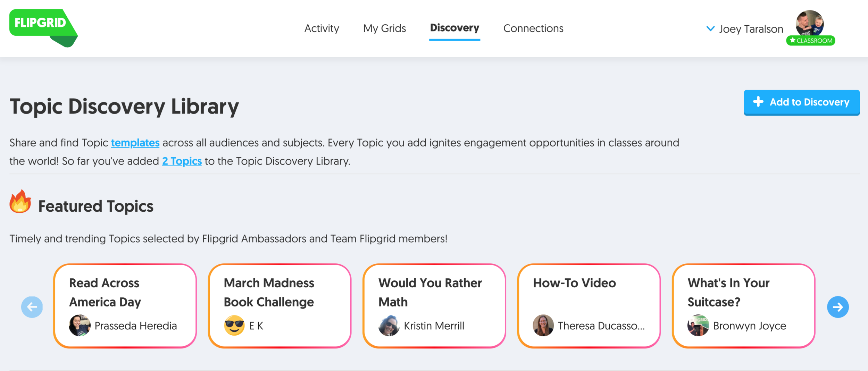Click the Featured Topics flame icon
The height and width of the screenshot is (371, 868).
coord(20,201)
